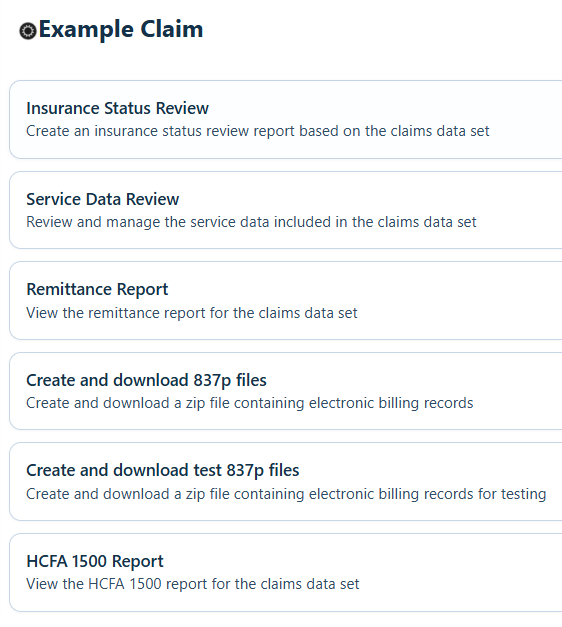Click 'View the remittance report' description text
Viewport: 562px width, 627px height.
point(192,313)
